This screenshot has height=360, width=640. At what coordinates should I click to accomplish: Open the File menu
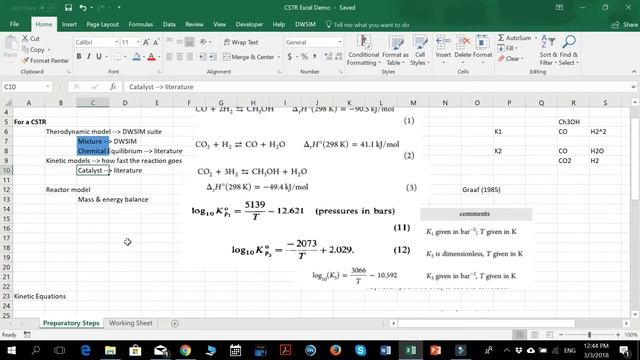[14, 24]
